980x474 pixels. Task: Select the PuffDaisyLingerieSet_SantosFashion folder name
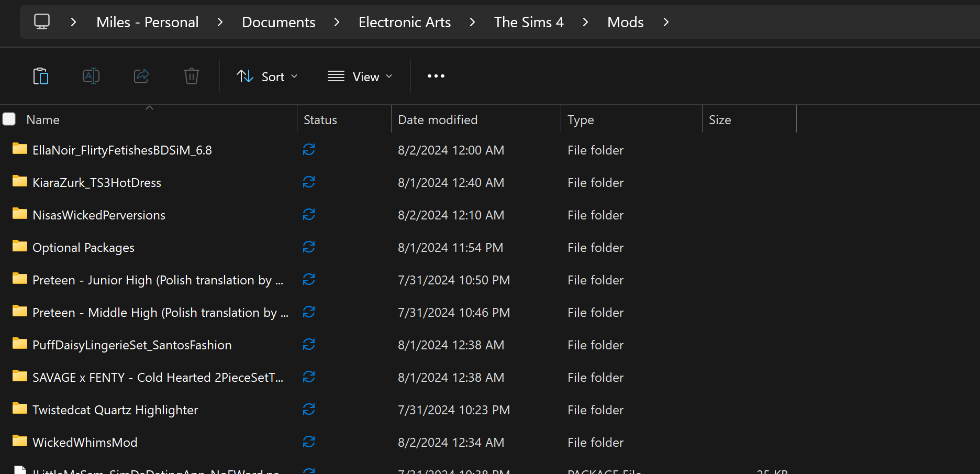(132, 345)
